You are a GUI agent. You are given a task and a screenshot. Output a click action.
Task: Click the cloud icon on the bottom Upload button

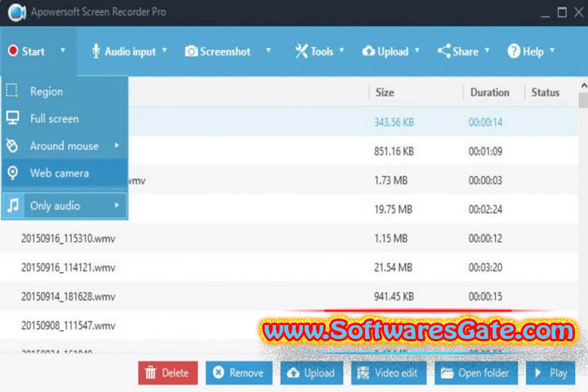293,373
